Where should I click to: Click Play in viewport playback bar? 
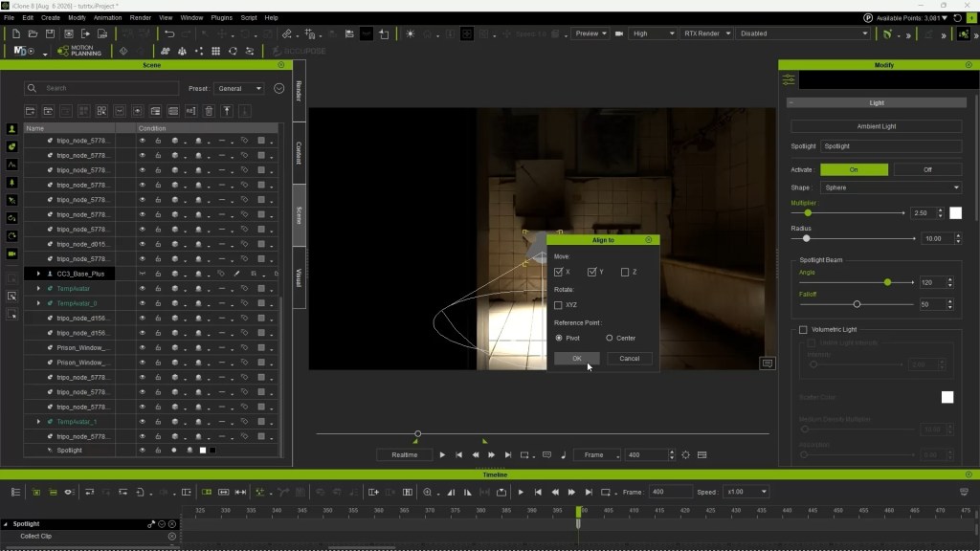tap(442, 454)
